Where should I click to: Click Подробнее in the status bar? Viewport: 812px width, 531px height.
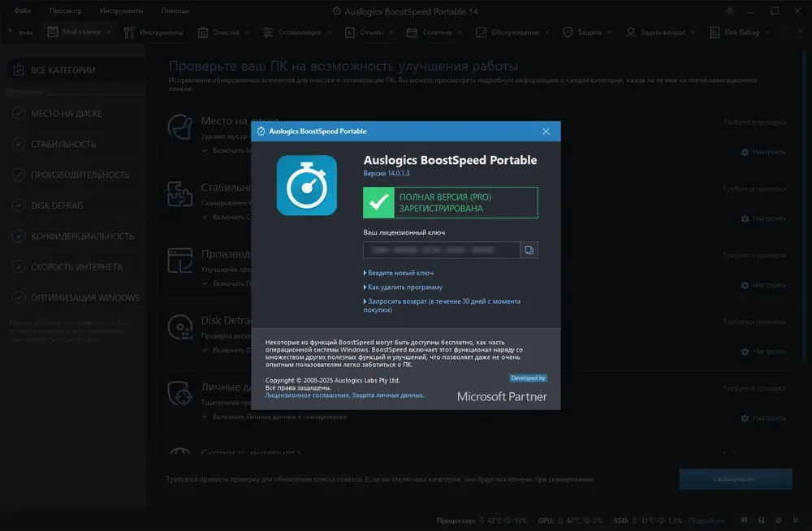click(706, 520)
